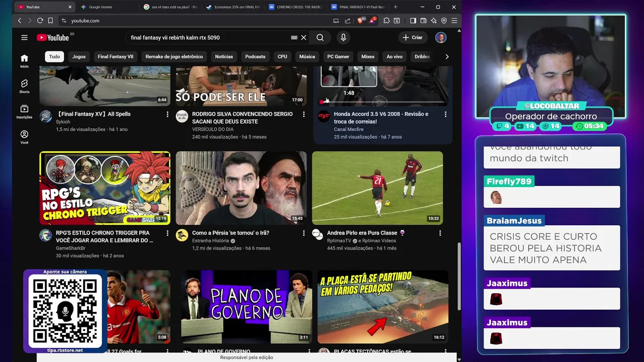
Task: Select the Jogos filter chip
Action: pos(79,57)
